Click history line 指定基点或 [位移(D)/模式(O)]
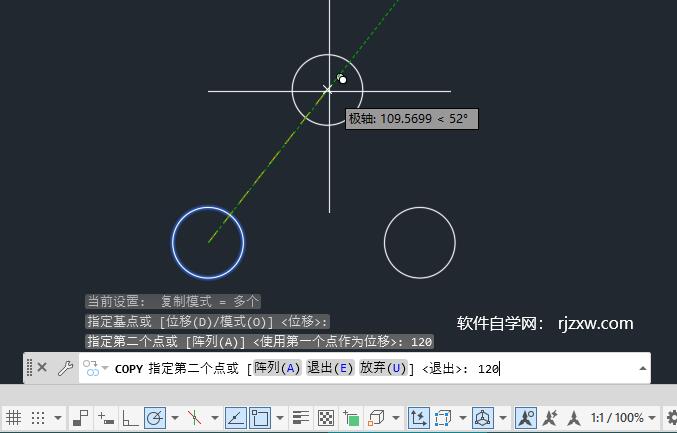The width and height of the screenshot is (677, 433). (208, 321)
